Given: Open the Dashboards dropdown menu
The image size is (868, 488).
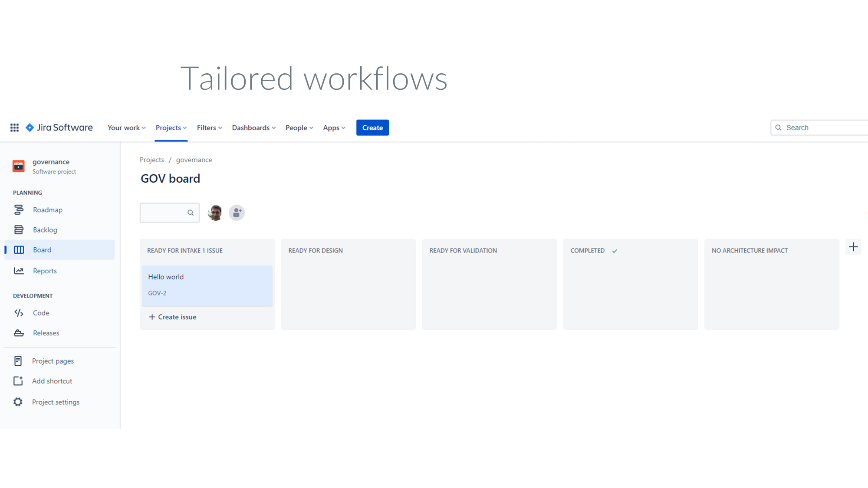Looking at the screenshot, I should point(253,128).
